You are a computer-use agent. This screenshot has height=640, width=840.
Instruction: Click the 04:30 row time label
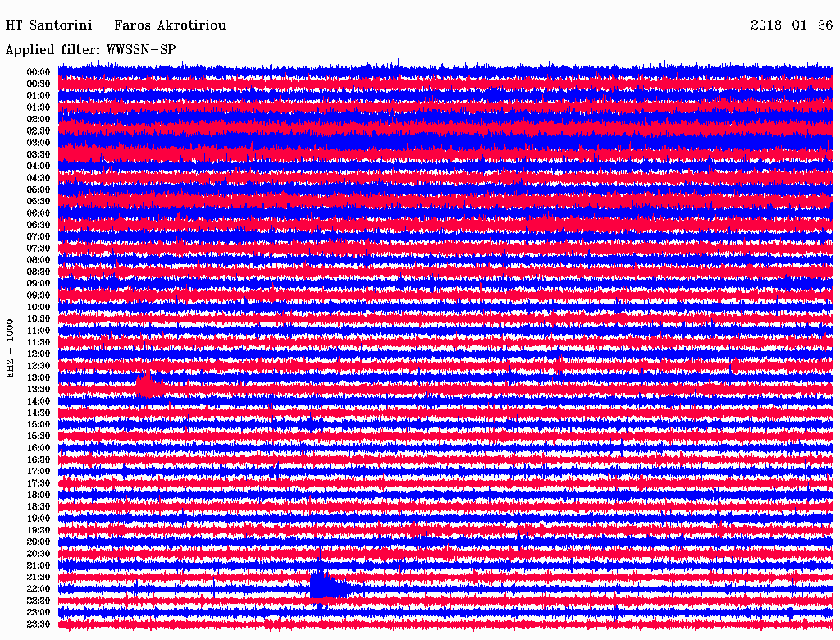point(39,178)
